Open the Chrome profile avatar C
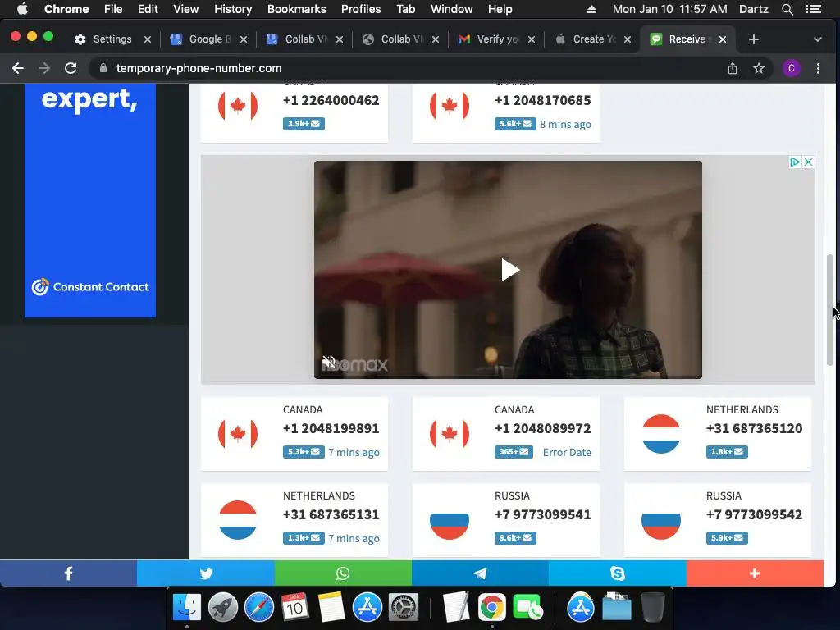The image size is (840, 630). (792, 68)
